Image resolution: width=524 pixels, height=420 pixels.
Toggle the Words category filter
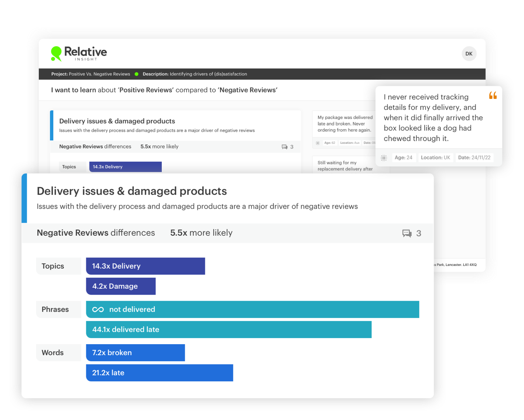(54, 352)
